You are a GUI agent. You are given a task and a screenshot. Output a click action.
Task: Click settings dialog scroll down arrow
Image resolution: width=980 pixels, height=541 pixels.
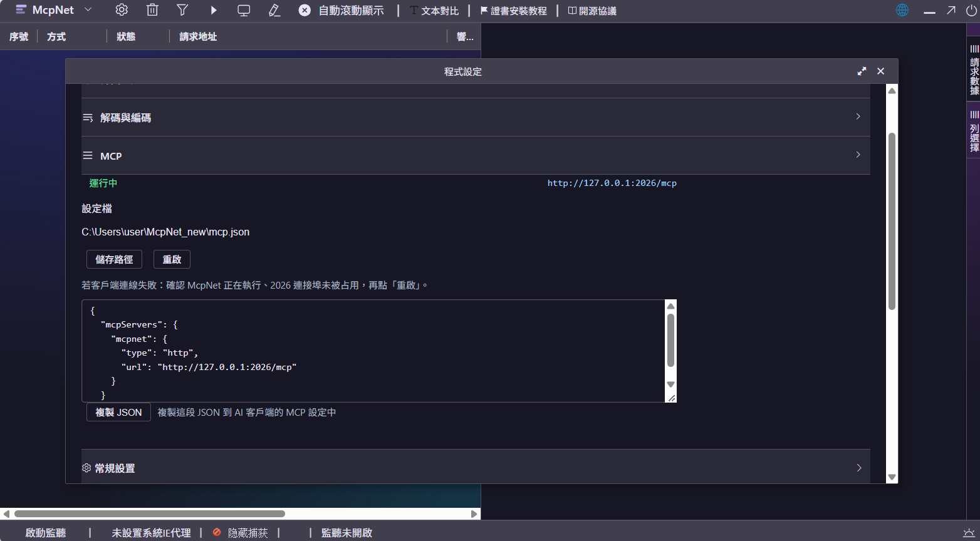click(x=892, y=477)
